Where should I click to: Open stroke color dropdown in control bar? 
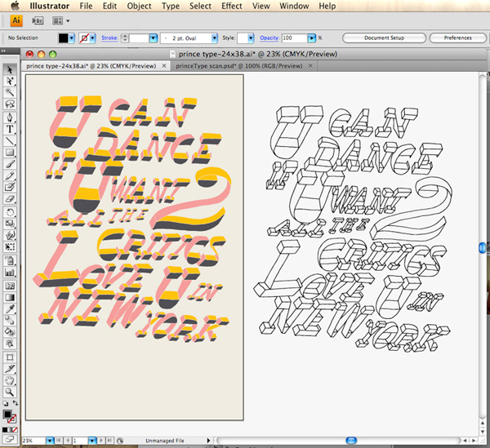[x=92, y=38]
